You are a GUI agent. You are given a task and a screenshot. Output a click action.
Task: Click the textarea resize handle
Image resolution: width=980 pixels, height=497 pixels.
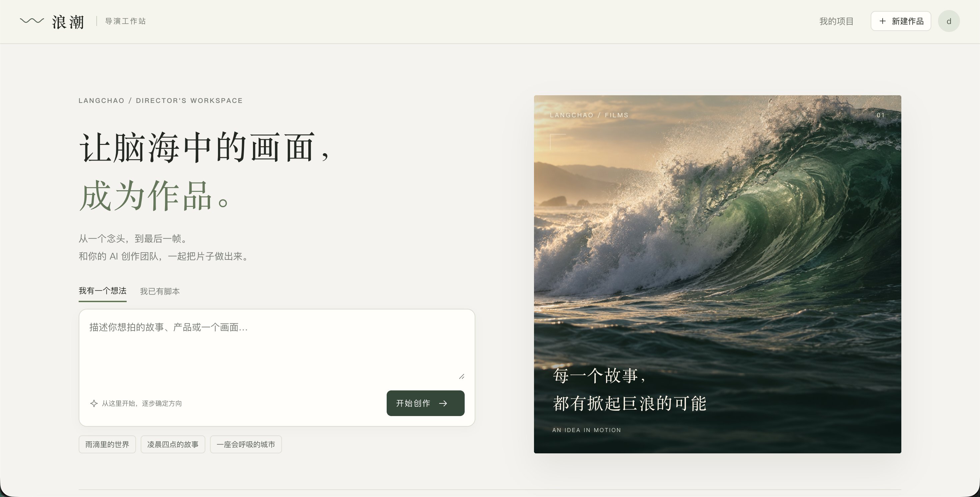pyautogui.click(x=461, y=376)
